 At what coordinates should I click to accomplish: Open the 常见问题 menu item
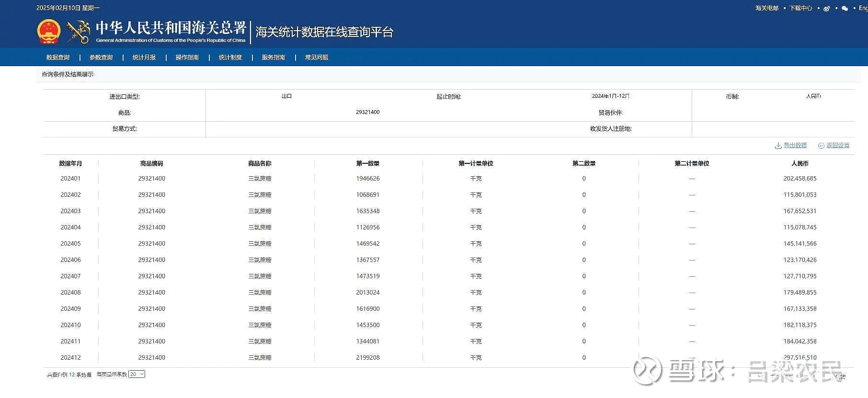click(x=317, y=57)
